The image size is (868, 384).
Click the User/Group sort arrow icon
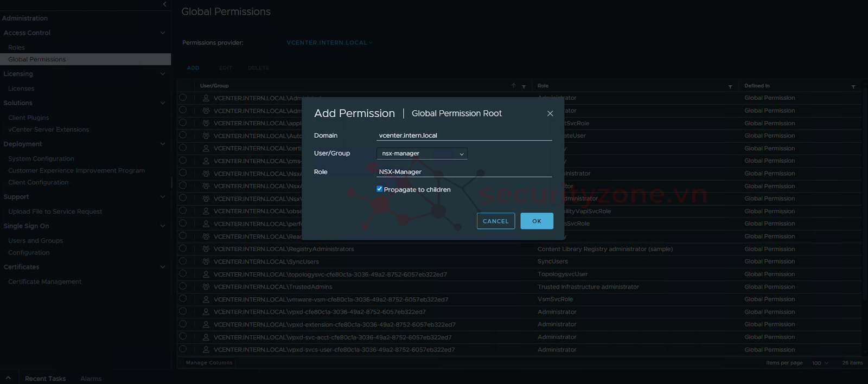tap(513, 86)
